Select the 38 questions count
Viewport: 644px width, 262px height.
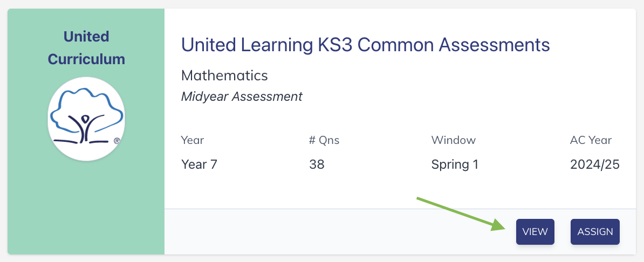pyautogui.click(x=317, y=164)
